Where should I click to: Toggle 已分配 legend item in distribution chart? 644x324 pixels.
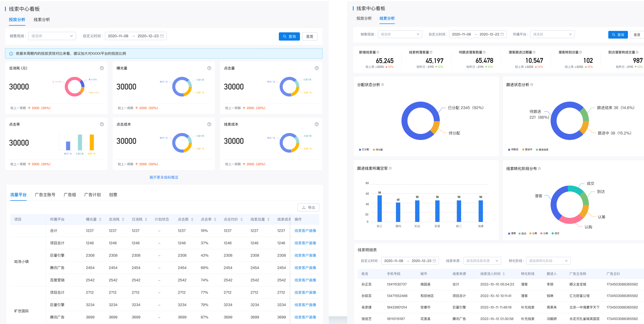tap(364, 150)
